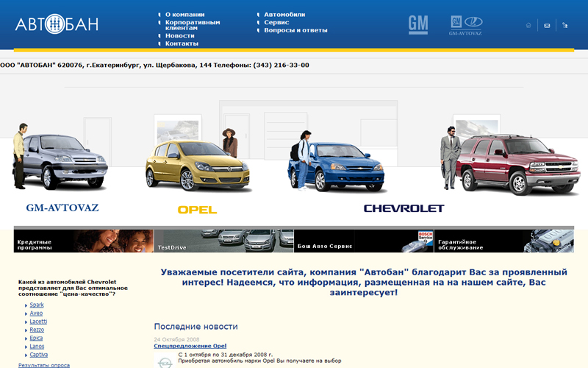The height and width of the screenshot is (368, 588).
Task: Go to 'Вопросы и ответы' page
Action: click(295, 30)
